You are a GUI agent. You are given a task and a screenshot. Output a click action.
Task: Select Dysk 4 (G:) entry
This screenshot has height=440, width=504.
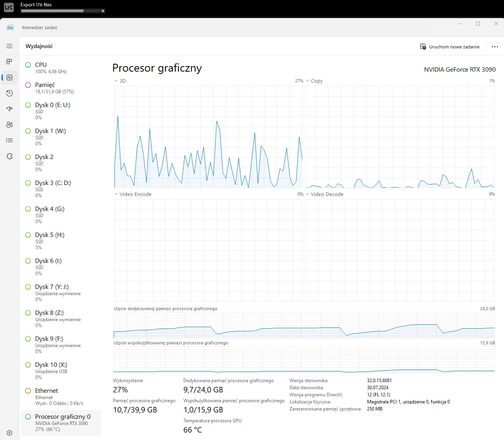coord(61,215)
